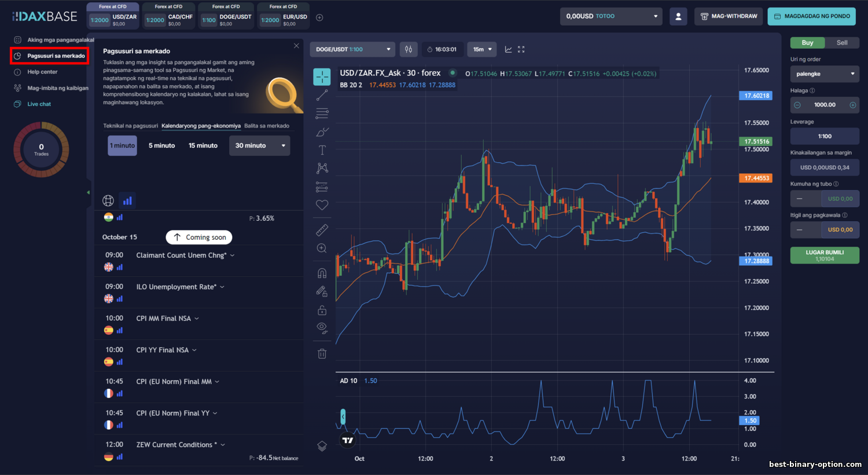This screenshot has height=475, width=868.
Task: Toggle lock all drawing tools
Action: [x=322, y=310]
